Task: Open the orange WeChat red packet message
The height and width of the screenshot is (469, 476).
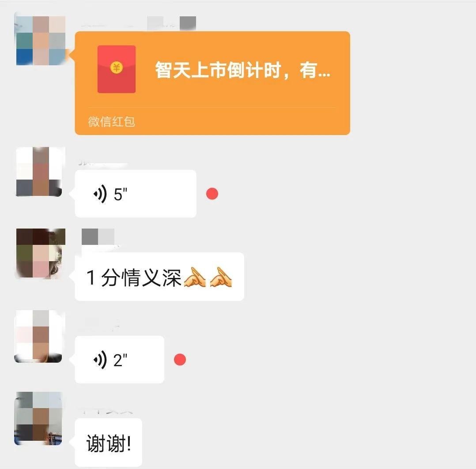Action: pyautogui.click(x=212, y=83)
